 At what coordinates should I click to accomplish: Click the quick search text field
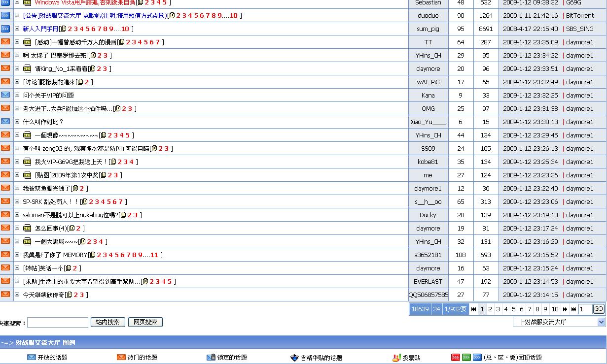(x=58, y=323)
